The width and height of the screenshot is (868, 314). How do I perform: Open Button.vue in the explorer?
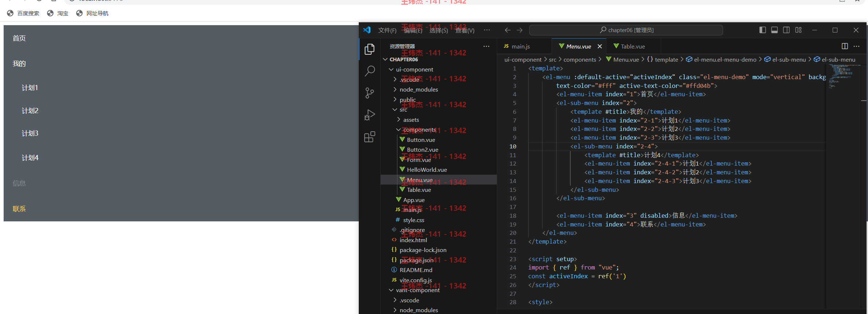pos(439,140)
